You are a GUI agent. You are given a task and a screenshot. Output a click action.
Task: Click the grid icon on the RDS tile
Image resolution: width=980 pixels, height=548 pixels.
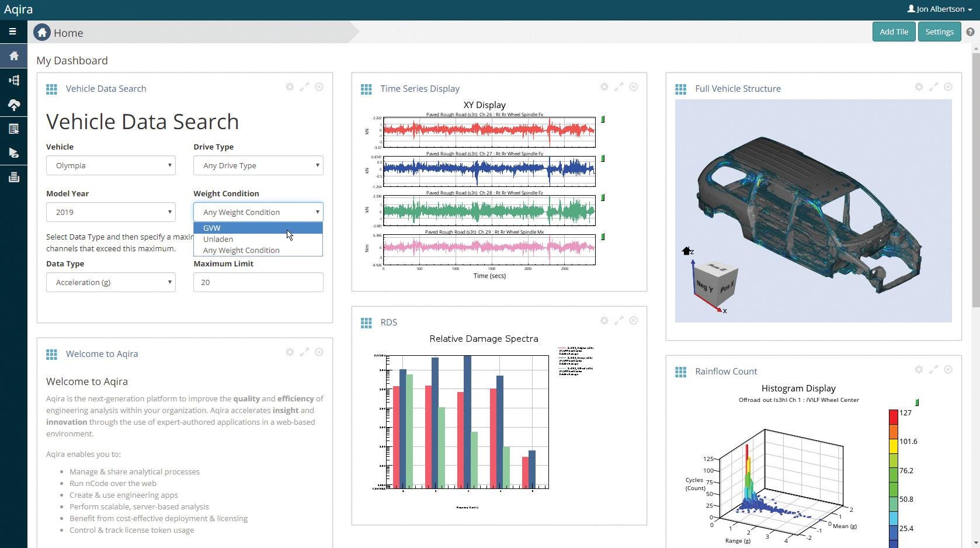tap(366, 323)
